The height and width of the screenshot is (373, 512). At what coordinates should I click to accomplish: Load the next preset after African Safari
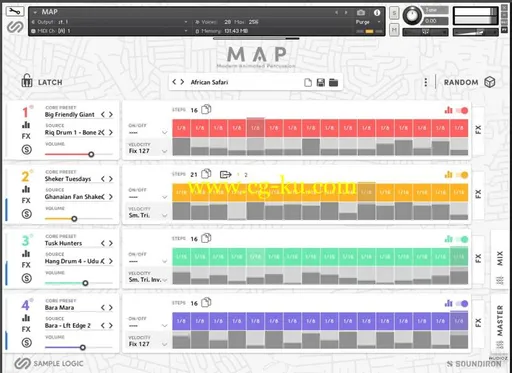point(182,82)
